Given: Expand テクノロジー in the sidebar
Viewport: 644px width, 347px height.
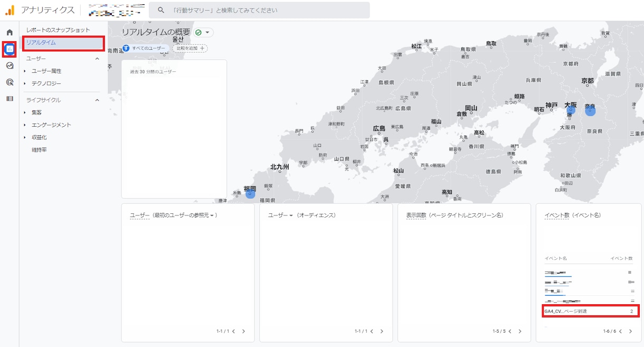Looking at the screenshot, I should [x=25, y=83].
